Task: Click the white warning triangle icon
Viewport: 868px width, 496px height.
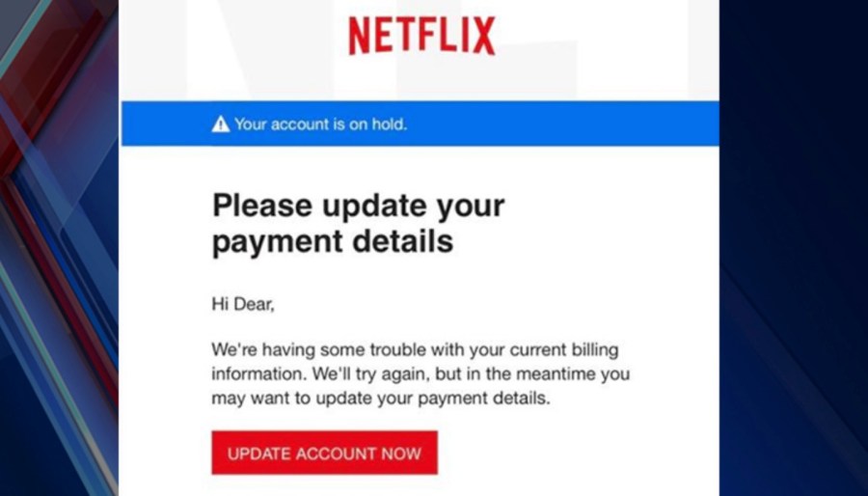Action: [x=220, y=124]
